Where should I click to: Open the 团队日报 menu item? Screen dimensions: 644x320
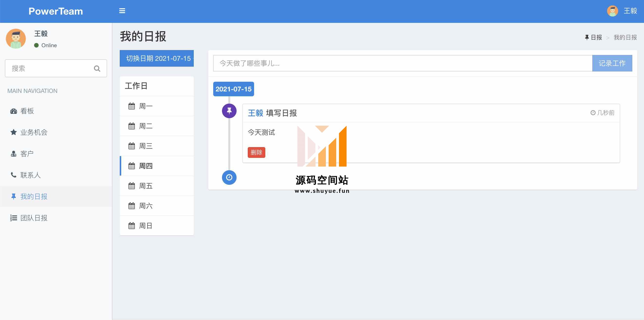(56, 218)
